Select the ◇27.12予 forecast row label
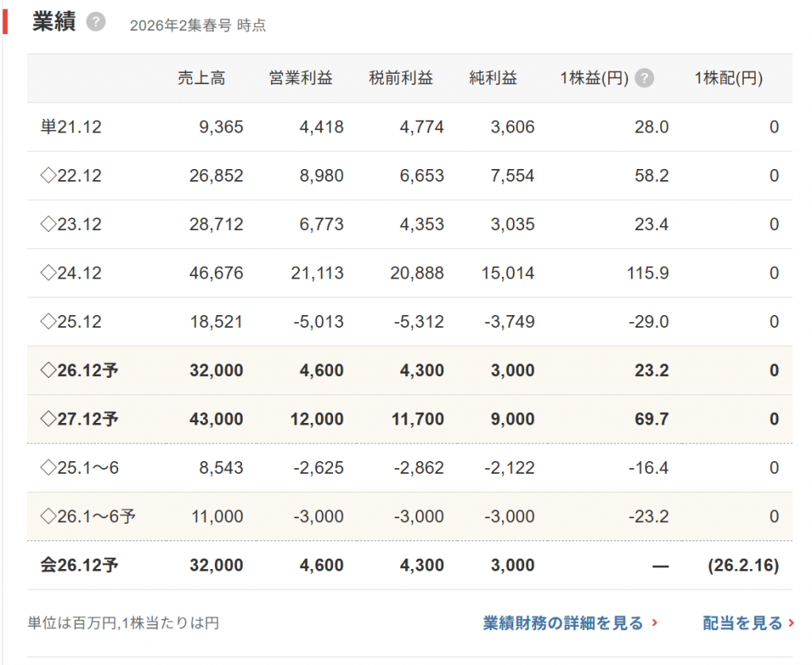812x665 pixels. [79, 419]
